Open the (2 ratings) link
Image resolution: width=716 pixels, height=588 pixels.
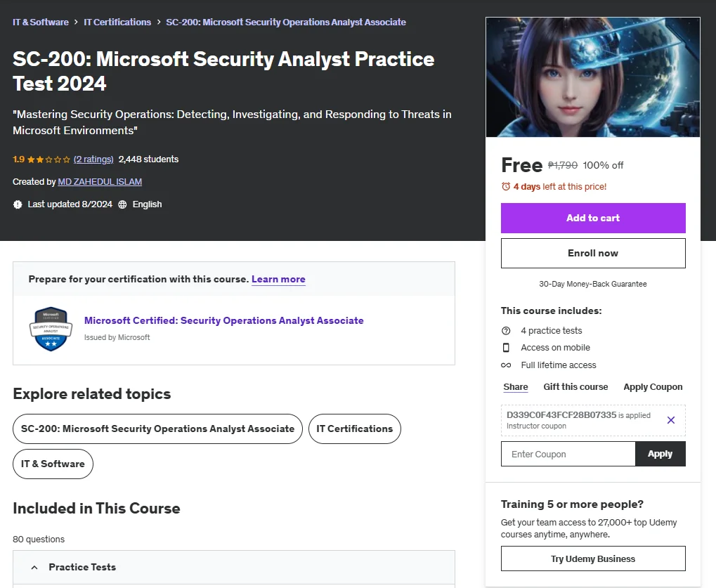[93, 159]
